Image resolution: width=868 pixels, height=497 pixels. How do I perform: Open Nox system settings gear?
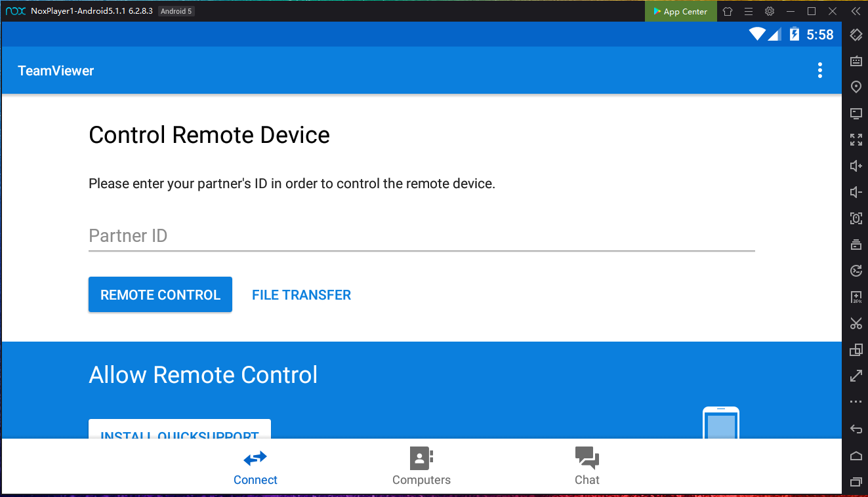(770, 11)
